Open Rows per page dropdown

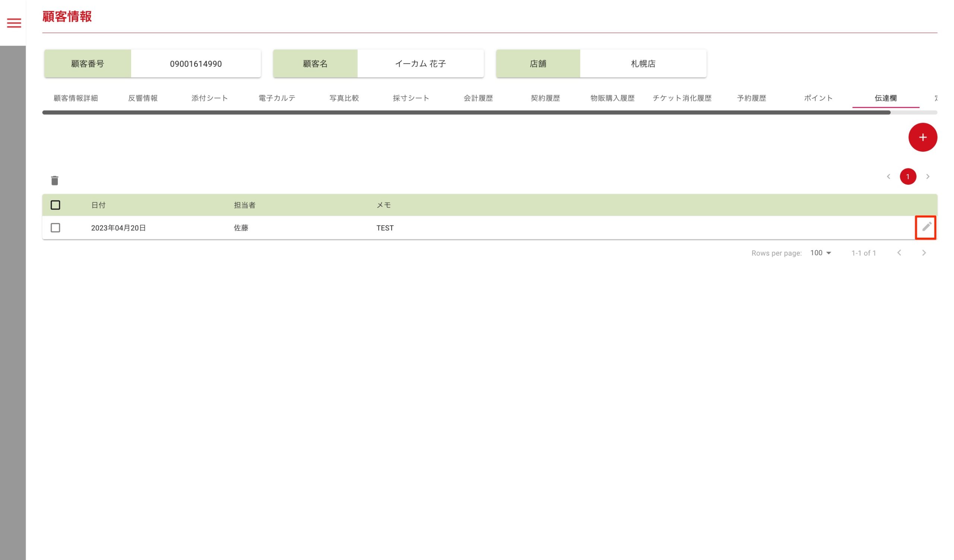(820, 253)
